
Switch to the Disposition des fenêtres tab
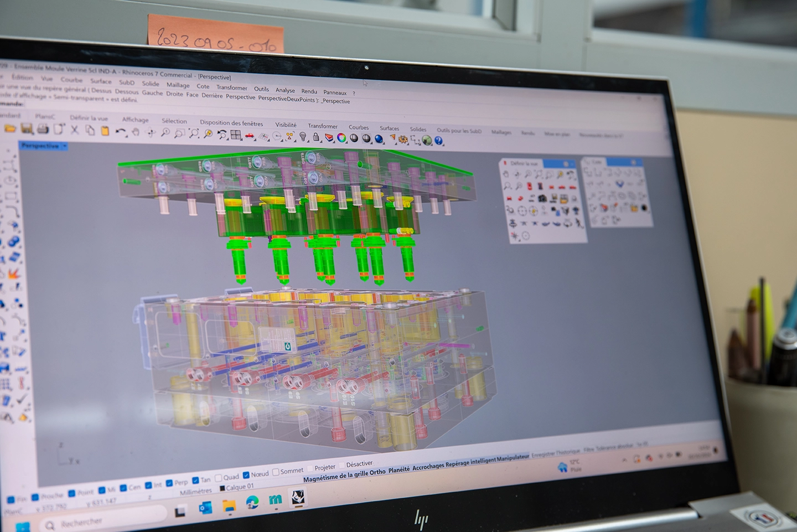pyautogui.click(x=231, y=123)
